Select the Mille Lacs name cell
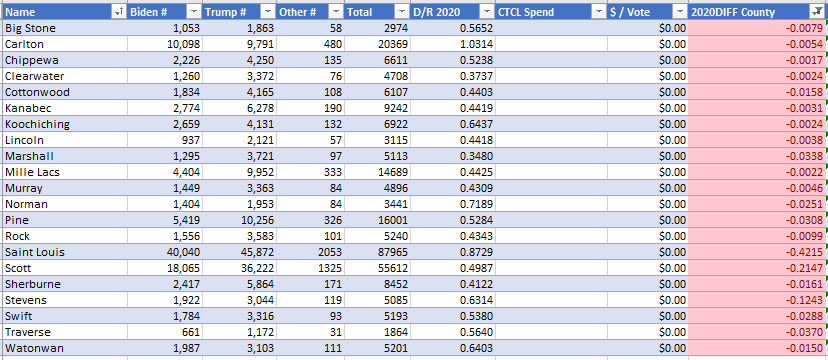 point(65,172)
